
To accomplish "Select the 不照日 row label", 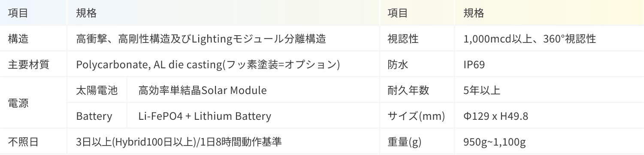I will pyautogui.click(x=33, y=141).
